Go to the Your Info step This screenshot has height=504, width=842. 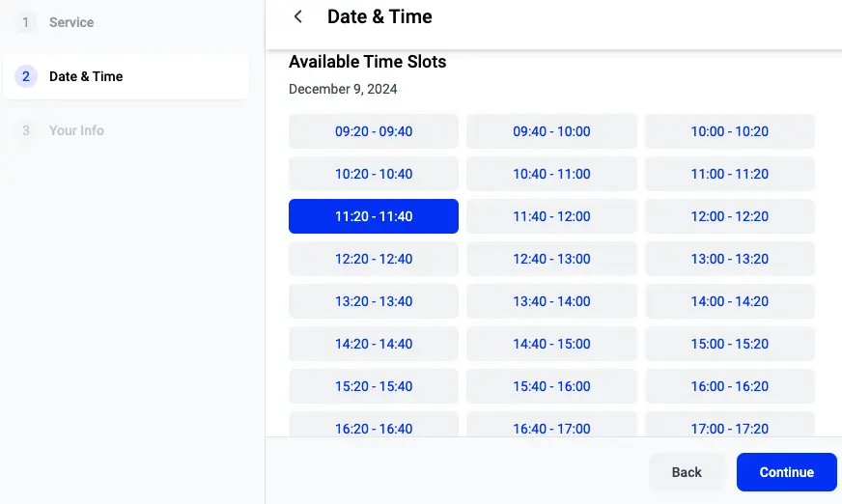tap(76, 130)
